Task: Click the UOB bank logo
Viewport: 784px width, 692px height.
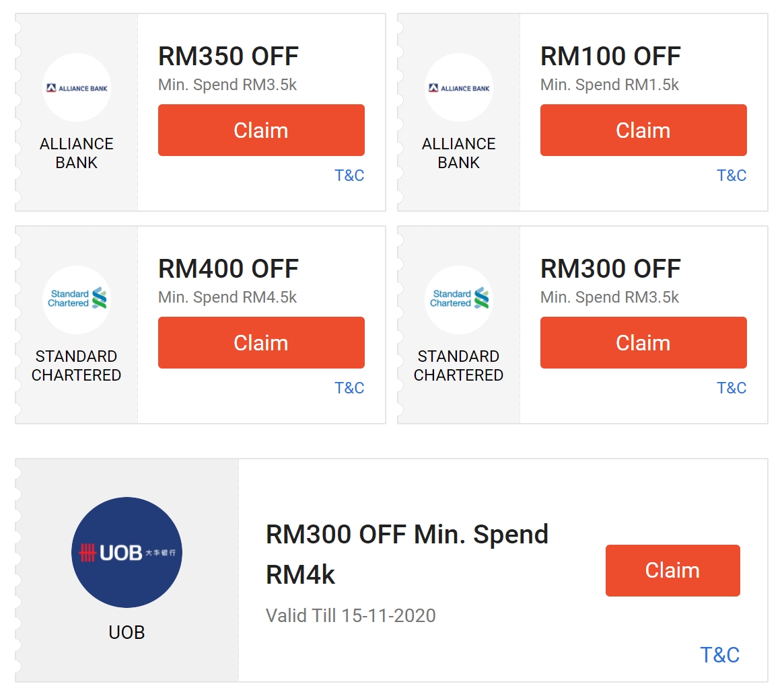Action: (x=127, y=553)
